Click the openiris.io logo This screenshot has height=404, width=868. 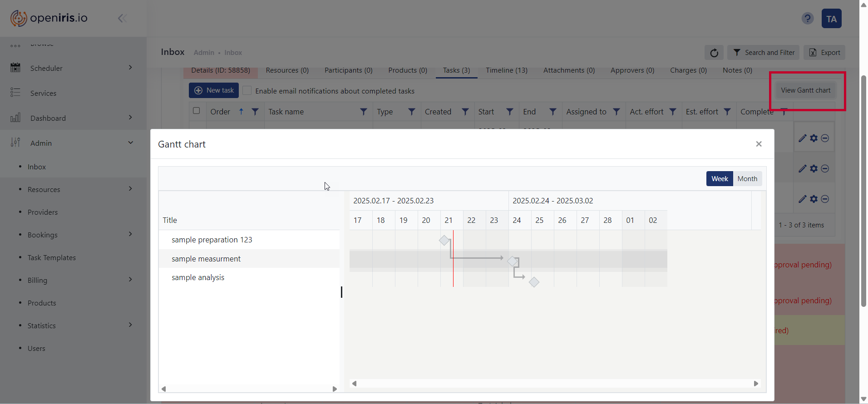point(49,18)
